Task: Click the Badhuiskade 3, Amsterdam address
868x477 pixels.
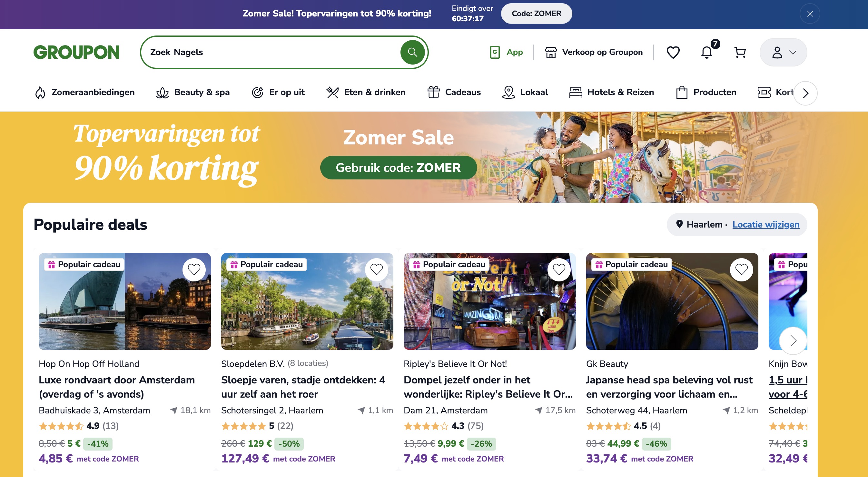Action: tap(94, 411)
